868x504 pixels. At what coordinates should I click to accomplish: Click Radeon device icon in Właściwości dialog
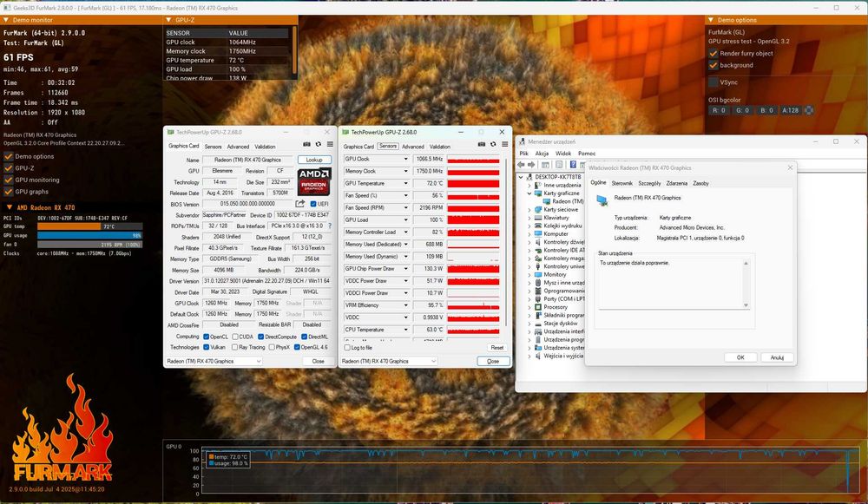click(602, 200)
